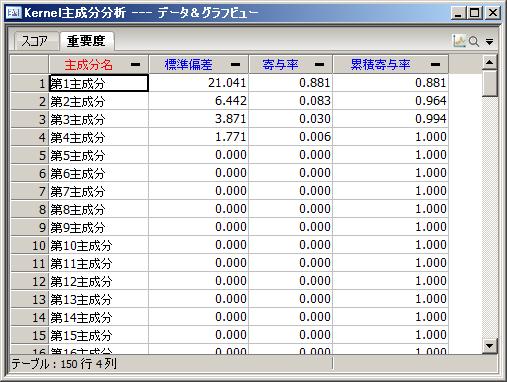Click the vertical scrollbar thumb
Image resolution: width=507 pixels, height=382 pixels.
490,83
